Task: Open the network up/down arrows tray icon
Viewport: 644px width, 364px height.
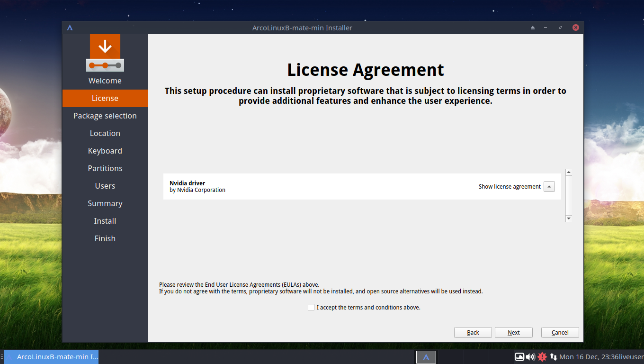Action: click(x=553, y=357)
